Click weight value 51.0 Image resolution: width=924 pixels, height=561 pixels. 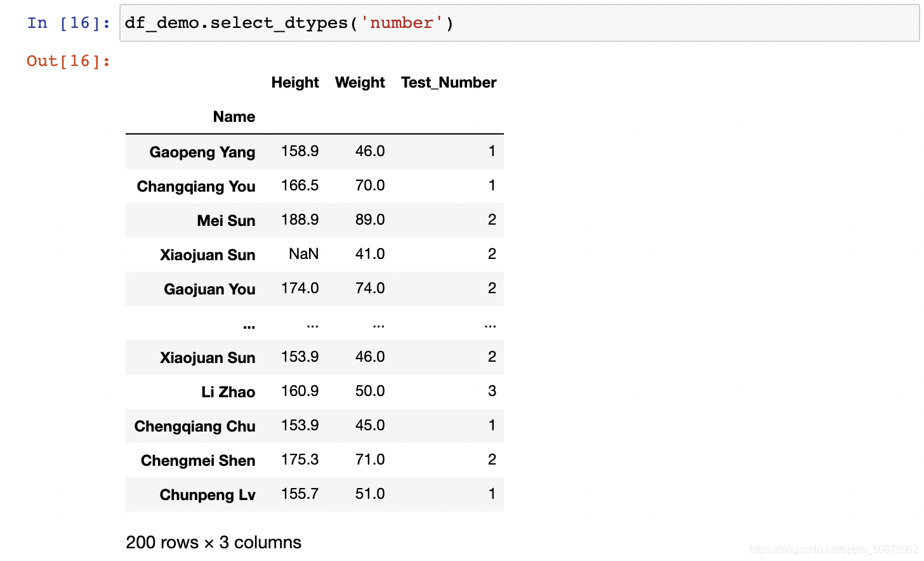coord(370,494)
